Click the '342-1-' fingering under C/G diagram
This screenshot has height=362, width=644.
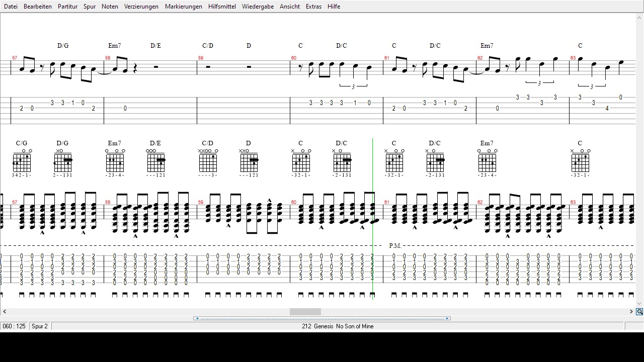click(x=22, y=175)
